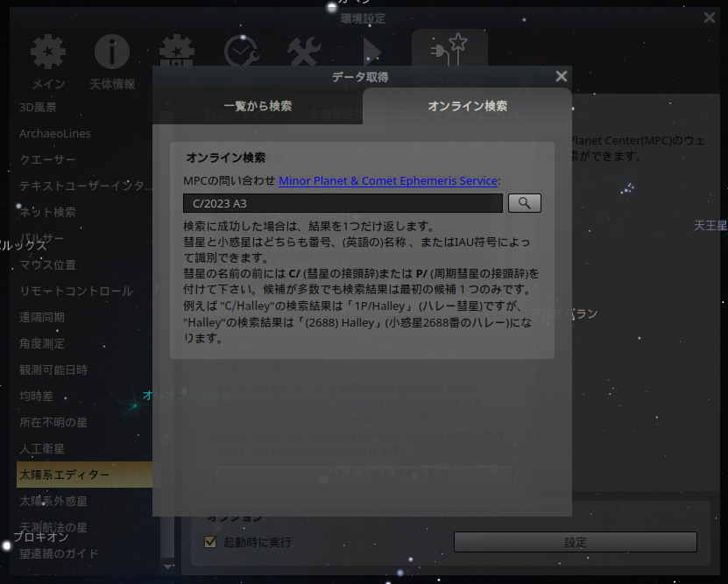This screenshot has width=728, height=584.
Task: Open the clock and wrench tab icon
Action: [241, 51]
